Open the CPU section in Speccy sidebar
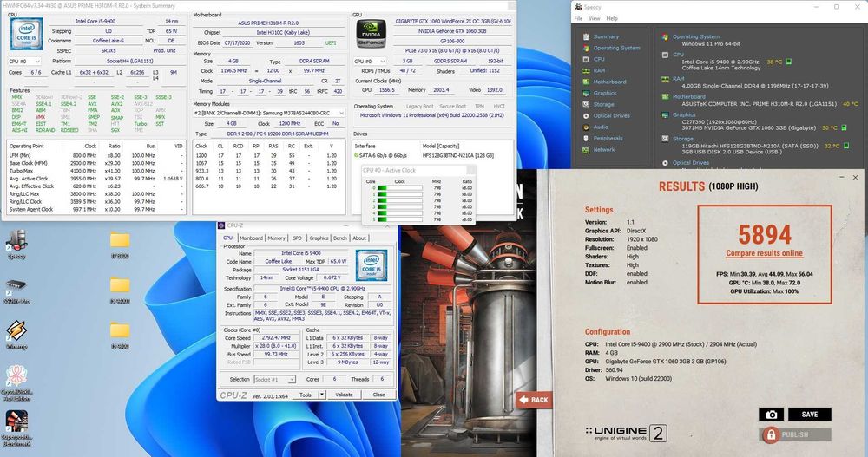Image resolution: width=868 pixels, height=457 pixels. [x=599, y=59]
